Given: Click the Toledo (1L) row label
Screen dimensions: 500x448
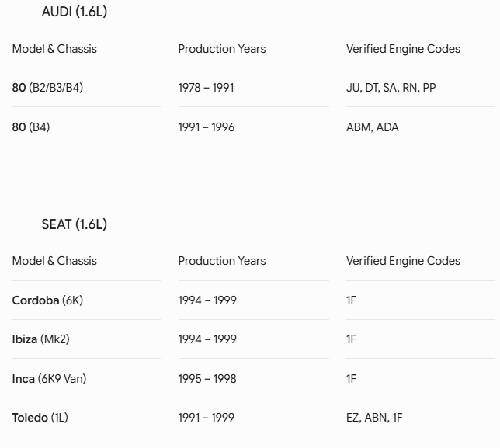Looking at the screenshot, I should tap(40, 418).
